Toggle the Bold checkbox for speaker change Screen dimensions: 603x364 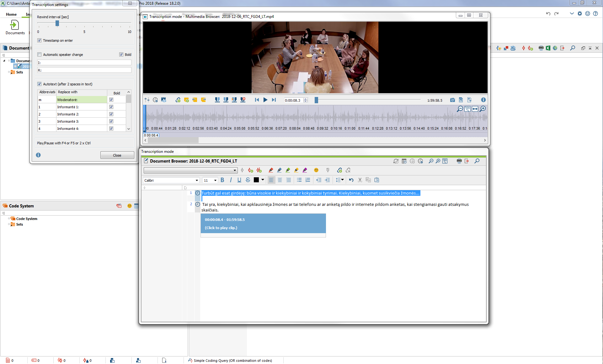point(121,55)
